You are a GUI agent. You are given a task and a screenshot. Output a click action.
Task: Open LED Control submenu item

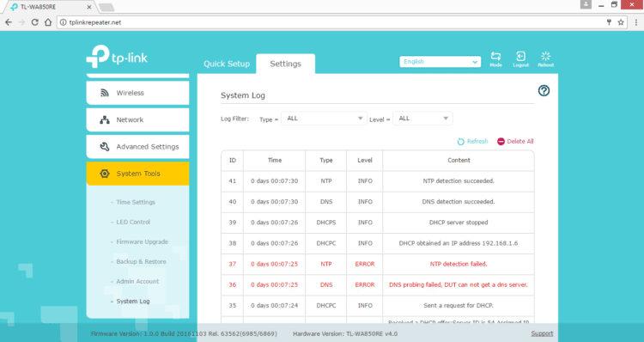pos(133,222)
